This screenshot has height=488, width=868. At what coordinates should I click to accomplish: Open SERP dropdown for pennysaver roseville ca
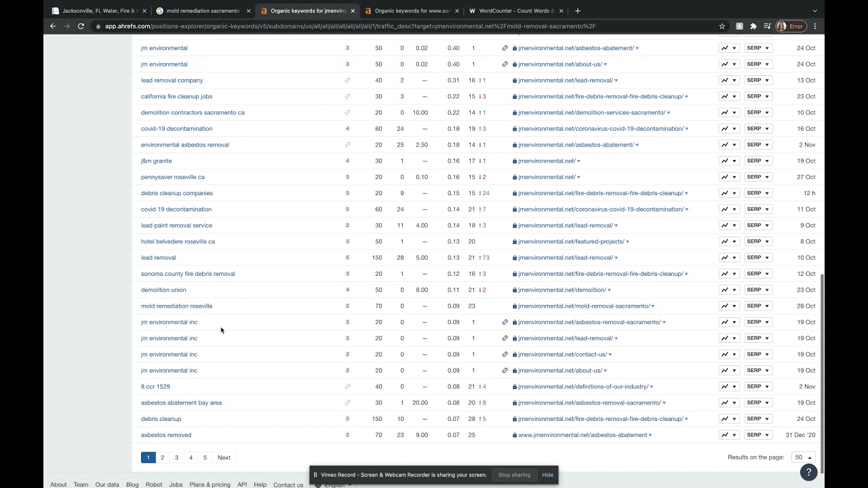[758, 177]
